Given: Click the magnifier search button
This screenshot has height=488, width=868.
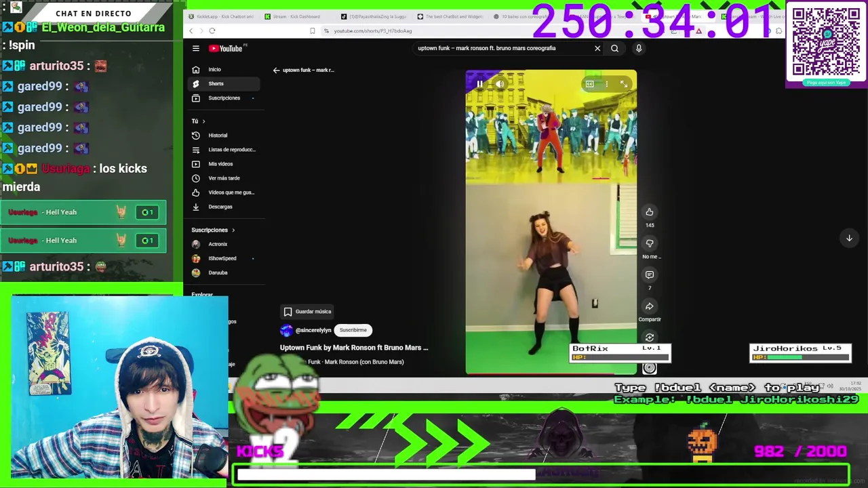Looking at the screenshot, I should (x=614, y=48).
